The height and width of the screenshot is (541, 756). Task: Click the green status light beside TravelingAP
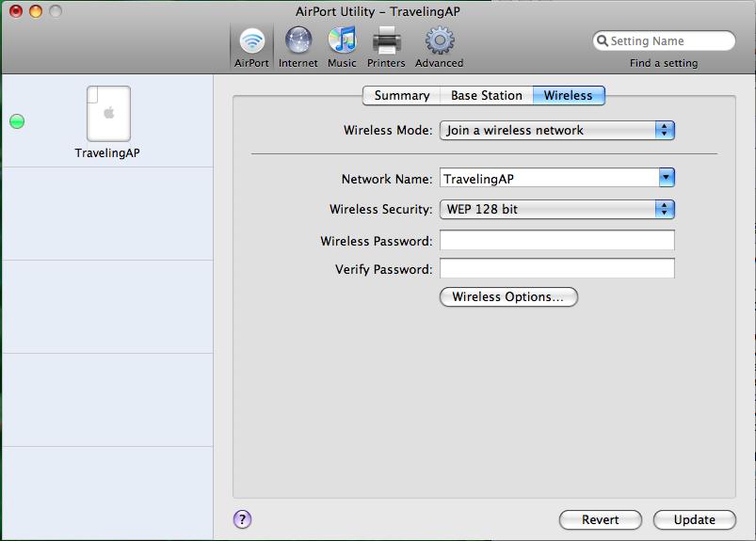[17, 121]
